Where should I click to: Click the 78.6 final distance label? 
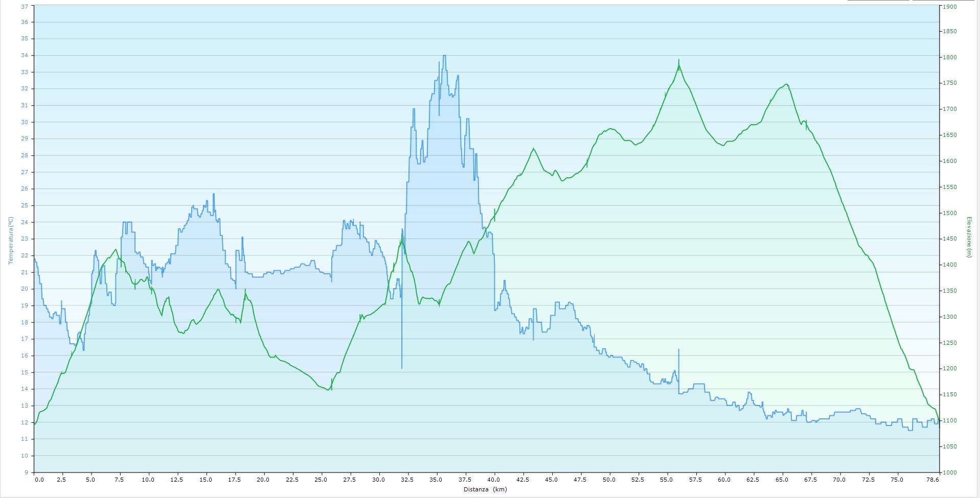[933, 480]
